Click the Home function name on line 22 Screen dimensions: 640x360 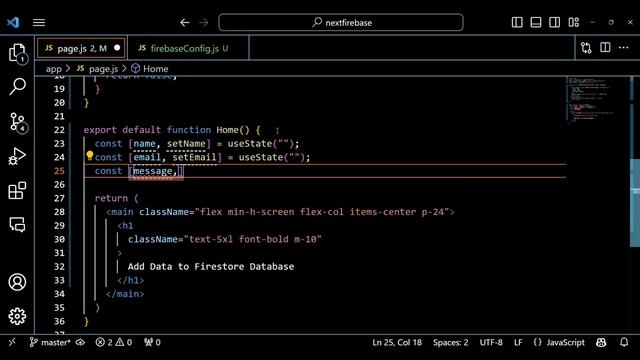(x=227, y=130)
